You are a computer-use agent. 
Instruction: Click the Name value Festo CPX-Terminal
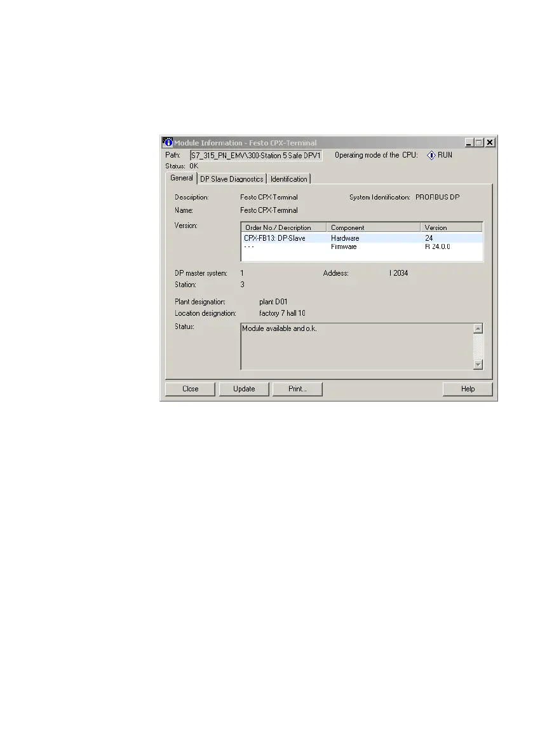coord(269,210)
